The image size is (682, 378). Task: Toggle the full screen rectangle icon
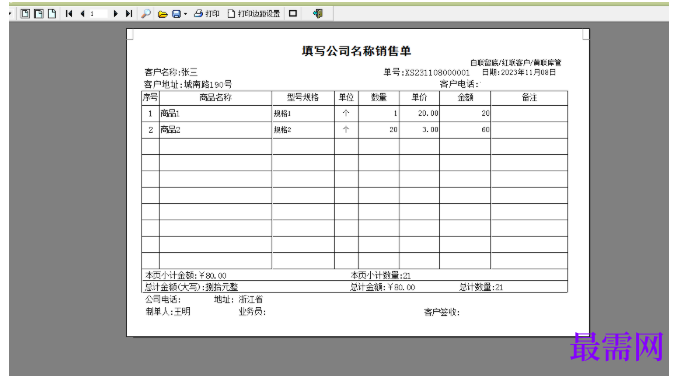coord(293,13)
